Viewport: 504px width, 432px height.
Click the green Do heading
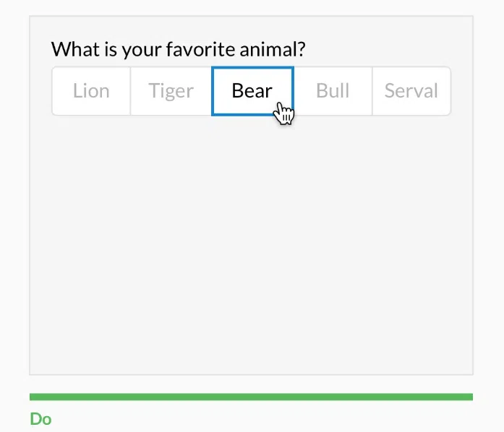coord(40,419)
